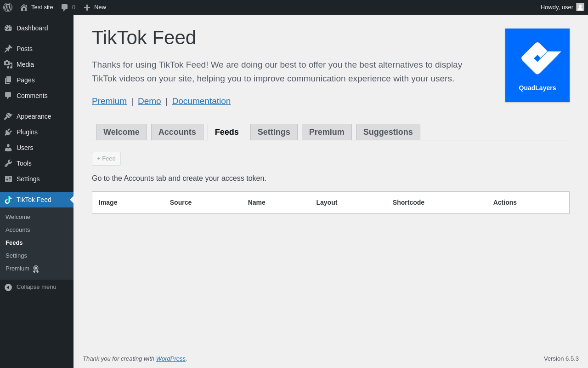Open the Documentation link
This screenshot has height=368, width=588.
point(201,101)
